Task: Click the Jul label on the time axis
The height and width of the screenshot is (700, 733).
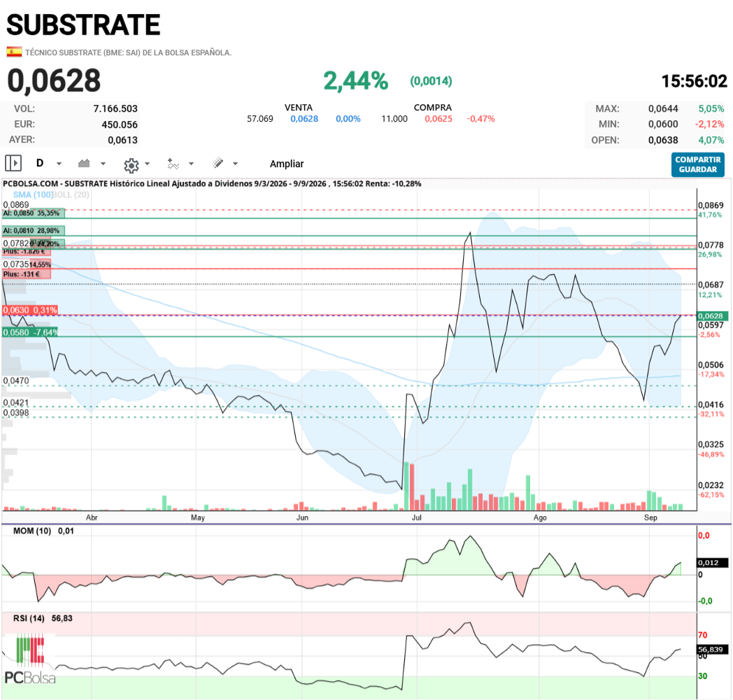Action: [417, 517]
